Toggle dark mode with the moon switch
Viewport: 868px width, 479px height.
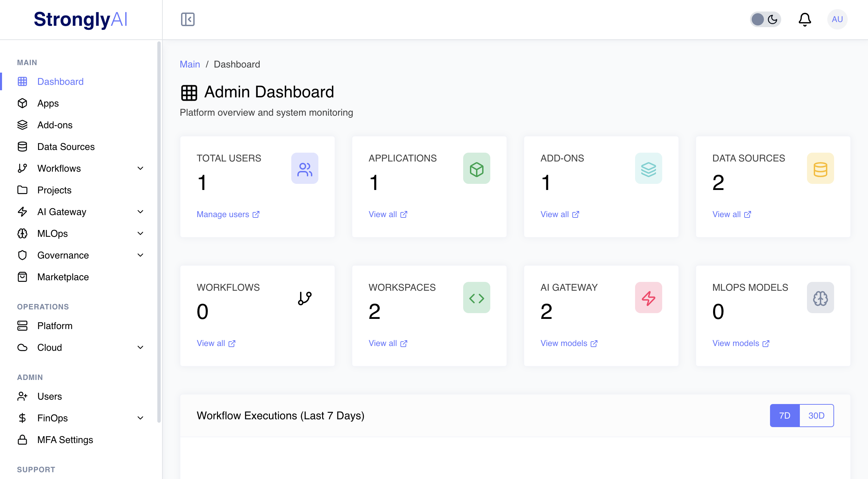click(x=765, y=19)
